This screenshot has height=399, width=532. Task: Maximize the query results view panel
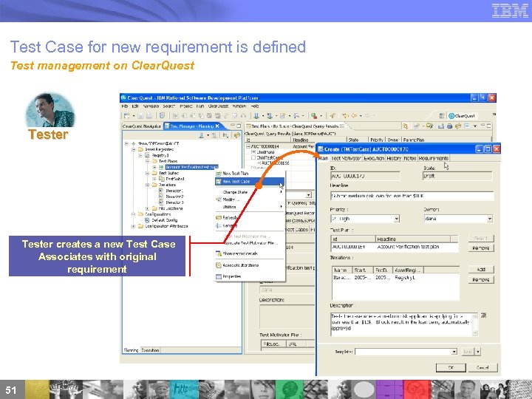pos(488,126)
